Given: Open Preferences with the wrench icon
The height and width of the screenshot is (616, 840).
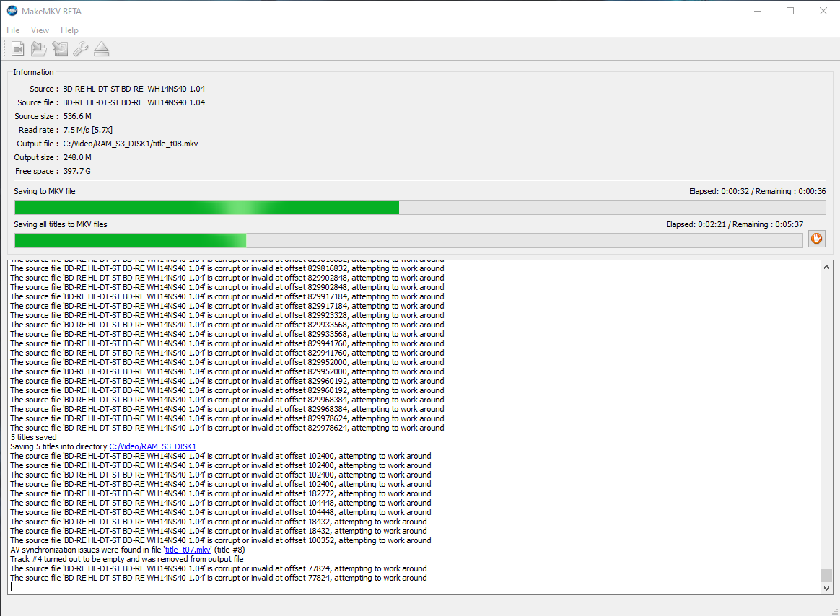Looking at the screenshot, I should pyautogui.click(x=80, y=49).
